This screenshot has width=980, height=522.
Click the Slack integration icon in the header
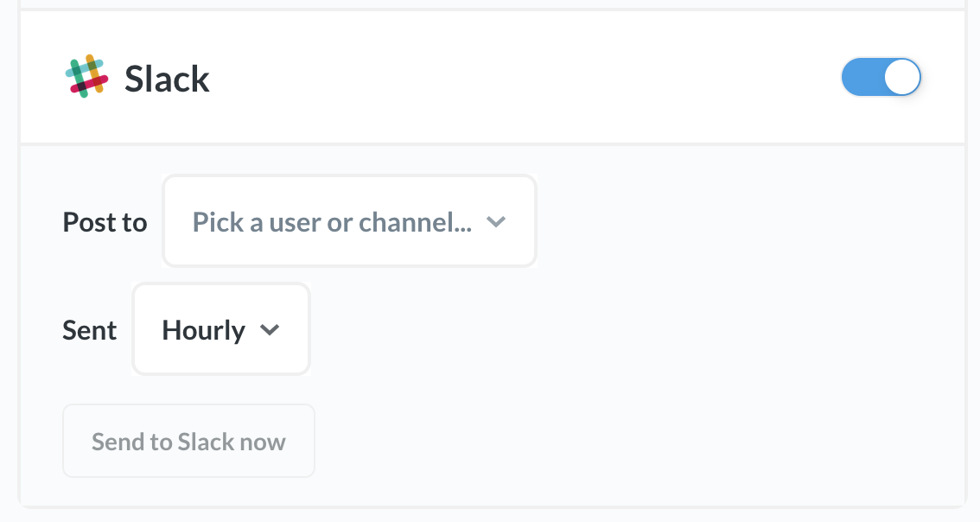86,77
